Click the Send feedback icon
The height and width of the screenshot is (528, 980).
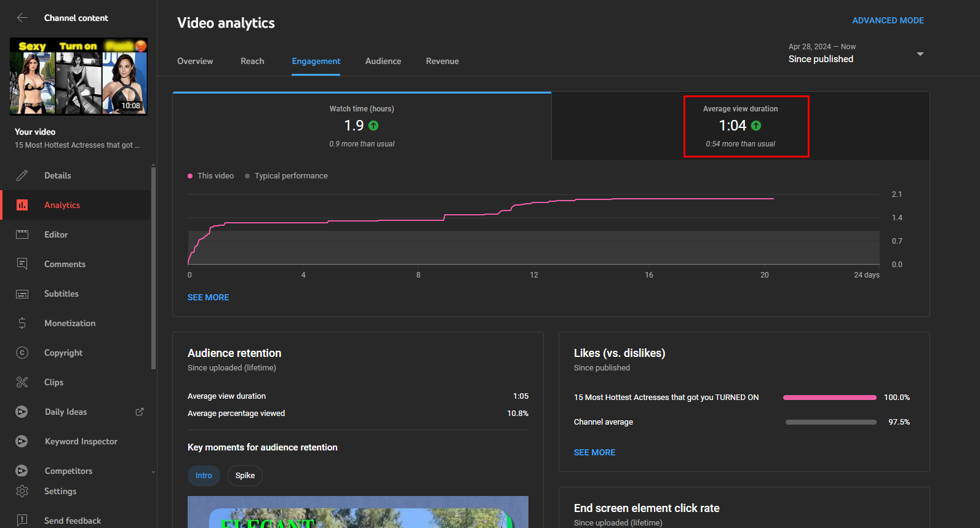pos(22,520)
